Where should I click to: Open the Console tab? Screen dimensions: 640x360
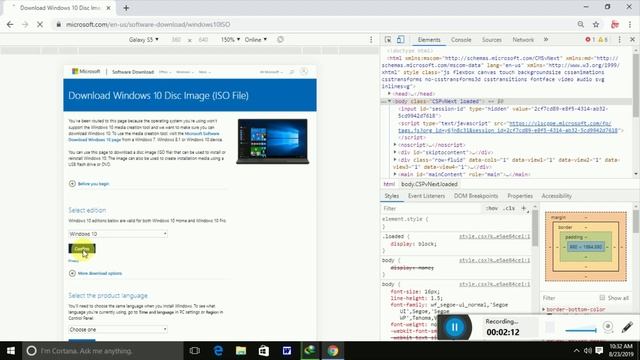coord(461,40)
